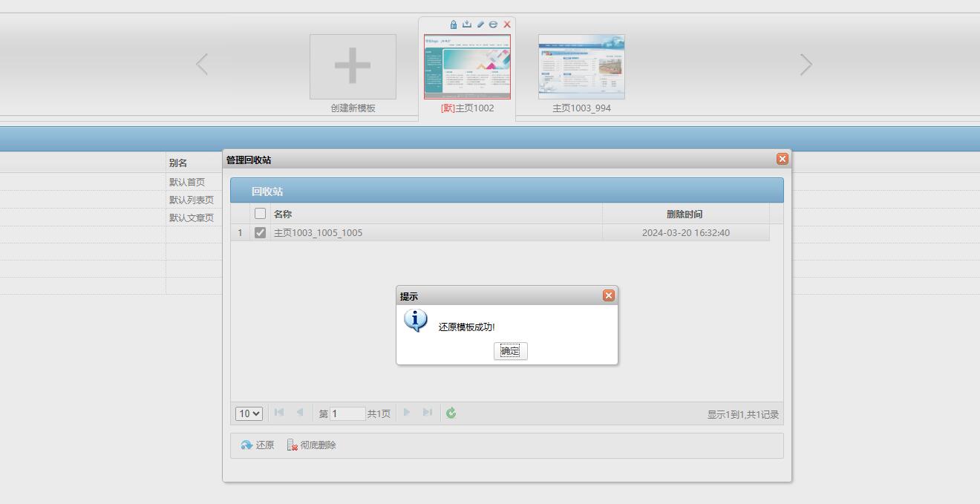Toggle the select-all checkbox in the 名称 header
980x504 pixels.
coord(260,214)
